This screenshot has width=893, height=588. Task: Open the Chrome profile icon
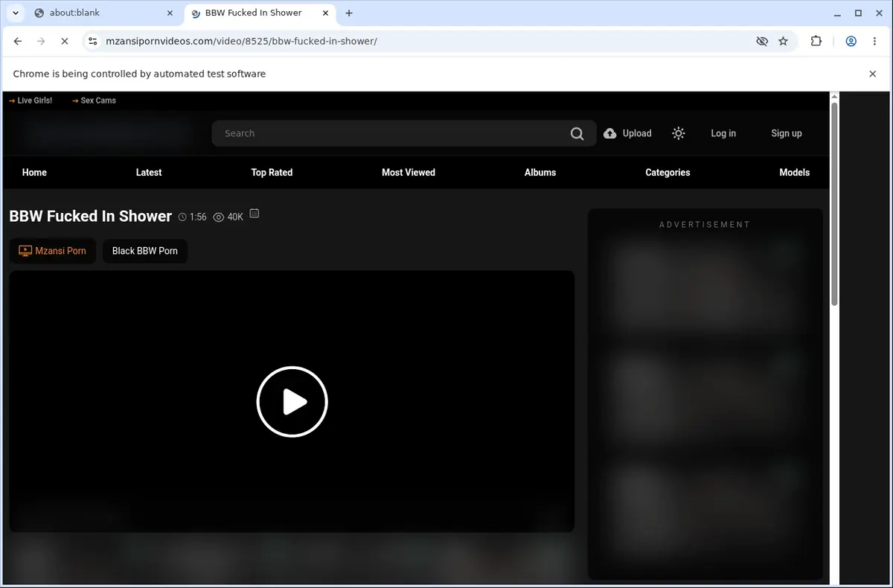point(851,42)
